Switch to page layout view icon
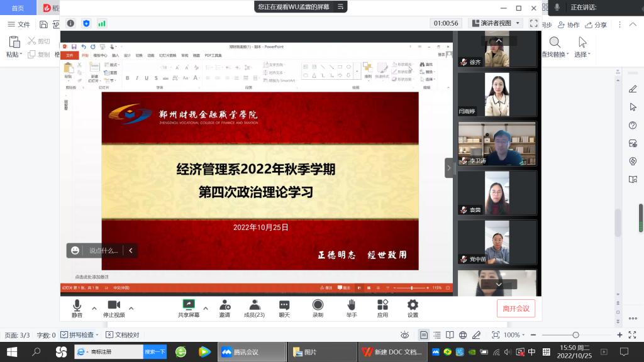The image size is (644, 362). pyautogui.click(x=423, y=335)
